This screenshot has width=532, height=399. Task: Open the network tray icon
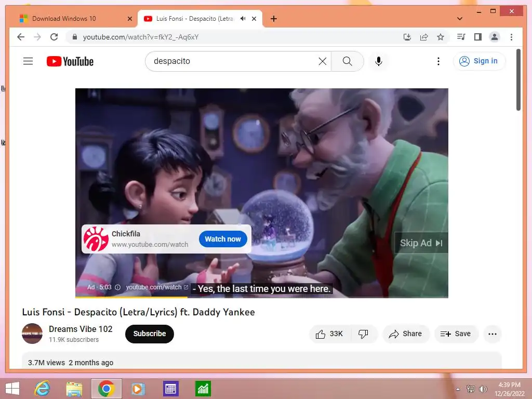[471, 389]
